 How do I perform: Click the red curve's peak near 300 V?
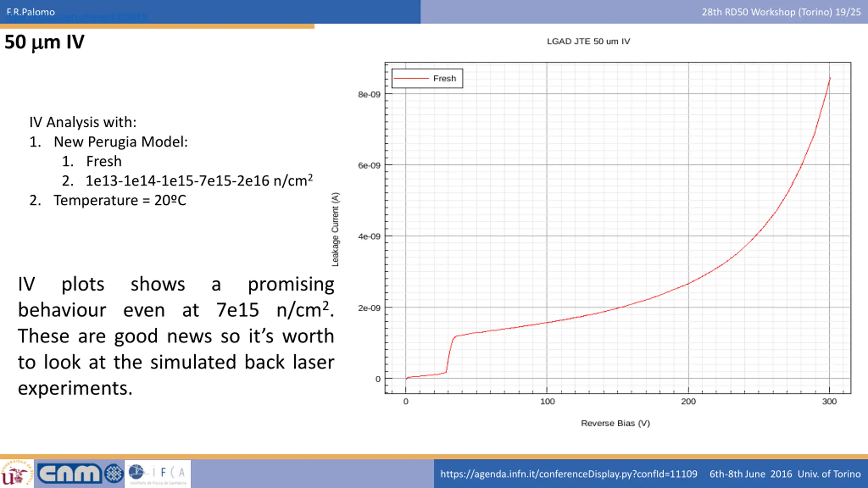[x=830, y=79]
